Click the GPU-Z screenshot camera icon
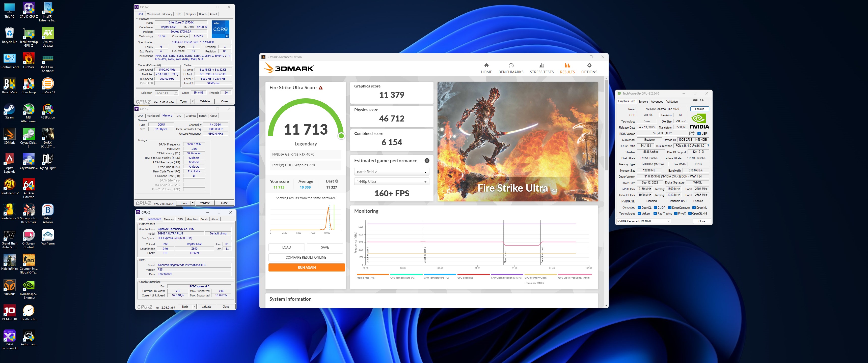 coord(695,100)
